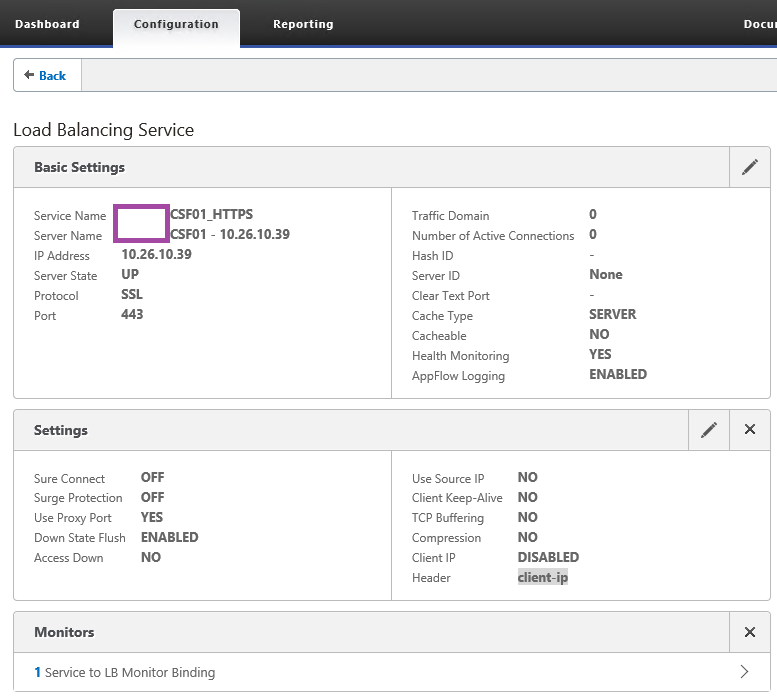Click the Basic Settings edit pencil icon

click(749, 167)
